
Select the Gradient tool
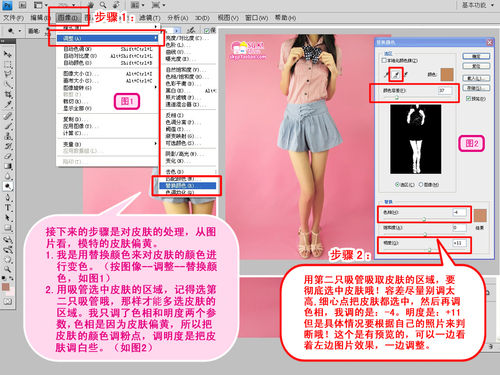pyautogui.click(x=7, y=166)
